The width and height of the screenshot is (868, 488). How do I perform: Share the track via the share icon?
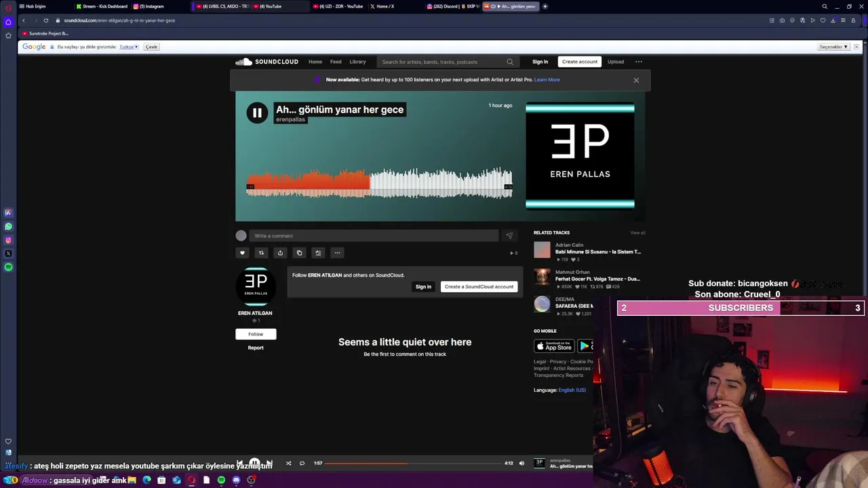[x=280, y=253]
